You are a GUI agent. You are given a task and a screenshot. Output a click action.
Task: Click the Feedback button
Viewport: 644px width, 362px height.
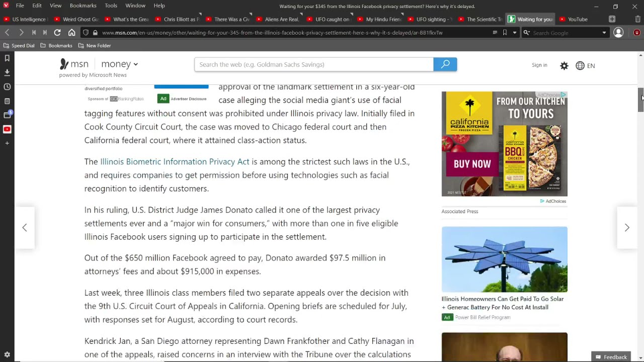pyautogui.click(x=611, y=357)
